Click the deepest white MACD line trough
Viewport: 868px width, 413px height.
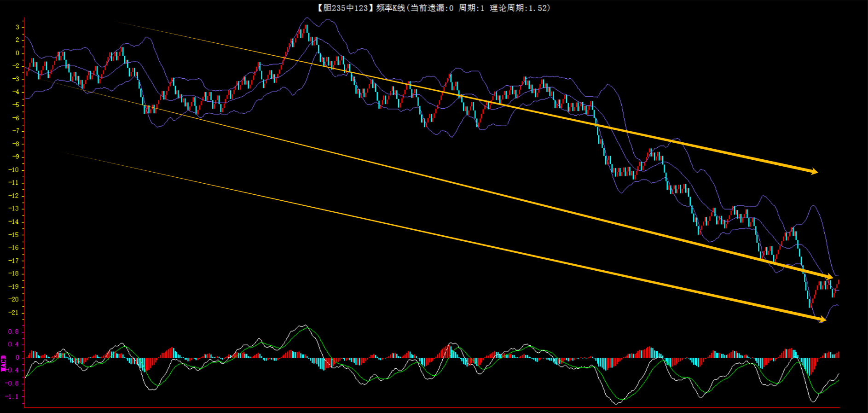click(617, 403)
